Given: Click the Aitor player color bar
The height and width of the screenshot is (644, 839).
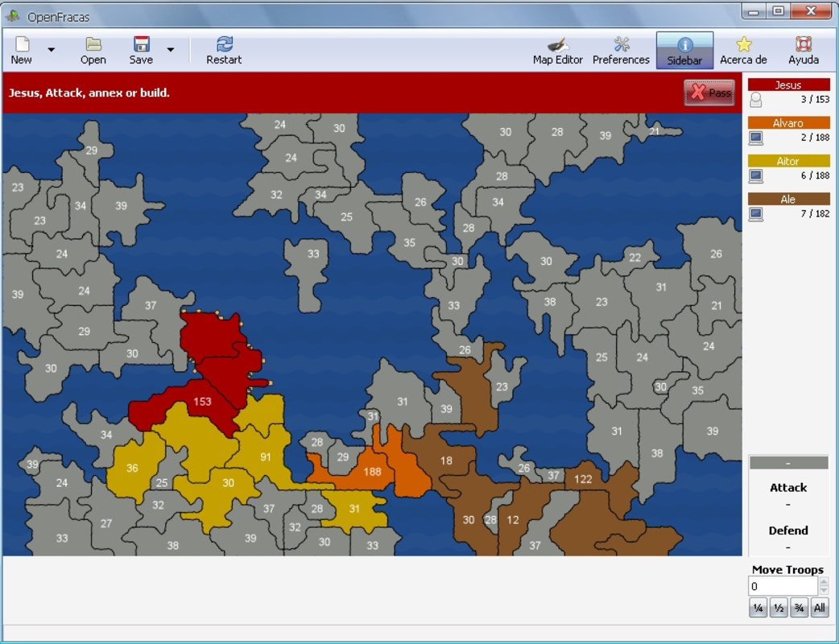Looking at the screenshot, I should pos(789,161).
